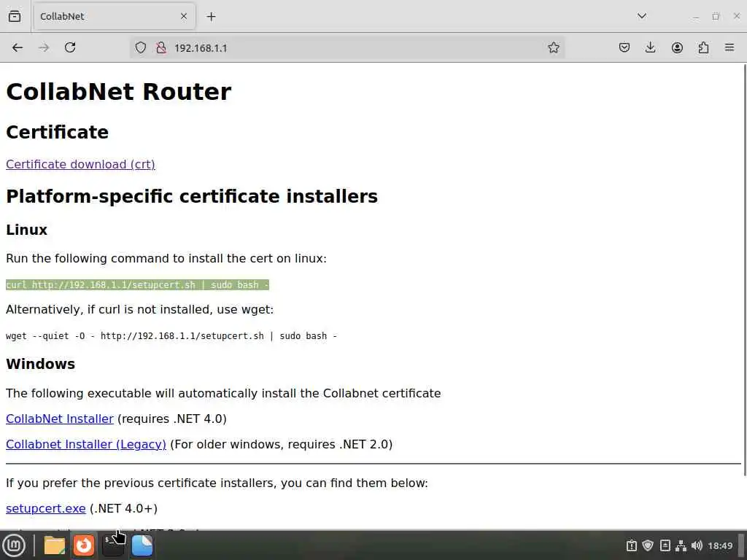Screen dimensions: 747x560
Task: Click the wget --quiet command text
Action: (171, 336)
